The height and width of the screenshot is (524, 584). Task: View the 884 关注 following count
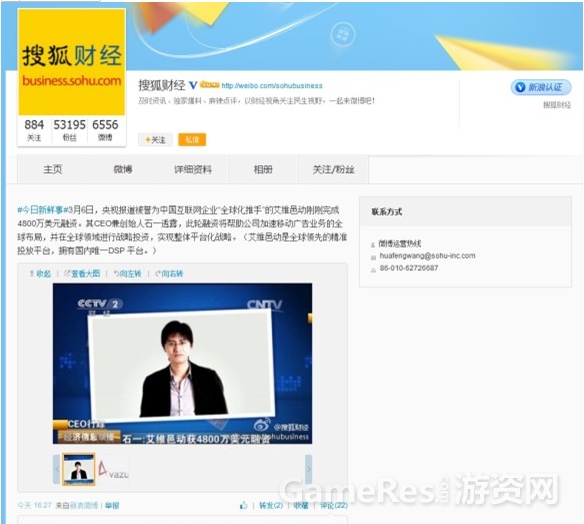(x=34, y=130)
